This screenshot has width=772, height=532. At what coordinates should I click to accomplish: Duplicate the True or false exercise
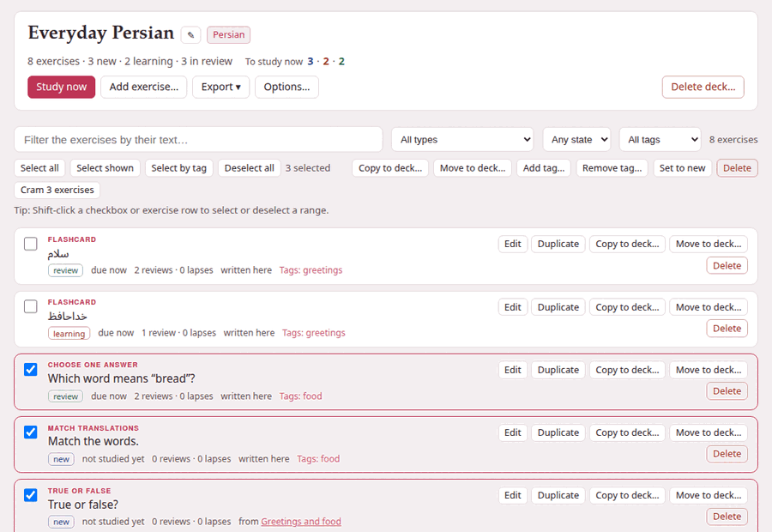[558, 496]
